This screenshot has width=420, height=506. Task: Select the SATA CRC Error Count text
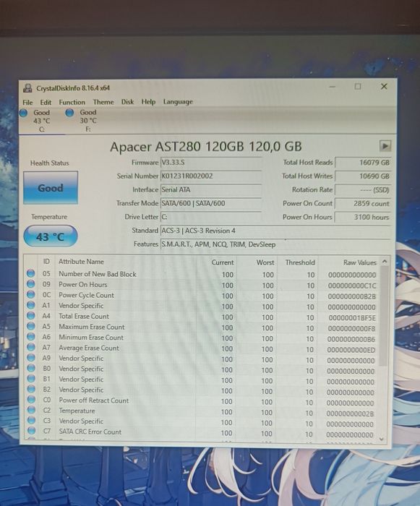pos(90,432)
